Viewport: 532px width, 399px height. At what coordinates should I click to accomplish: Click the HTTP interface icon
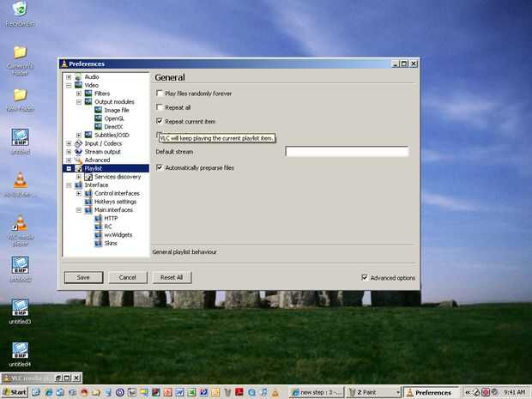(x=98, y=218)
